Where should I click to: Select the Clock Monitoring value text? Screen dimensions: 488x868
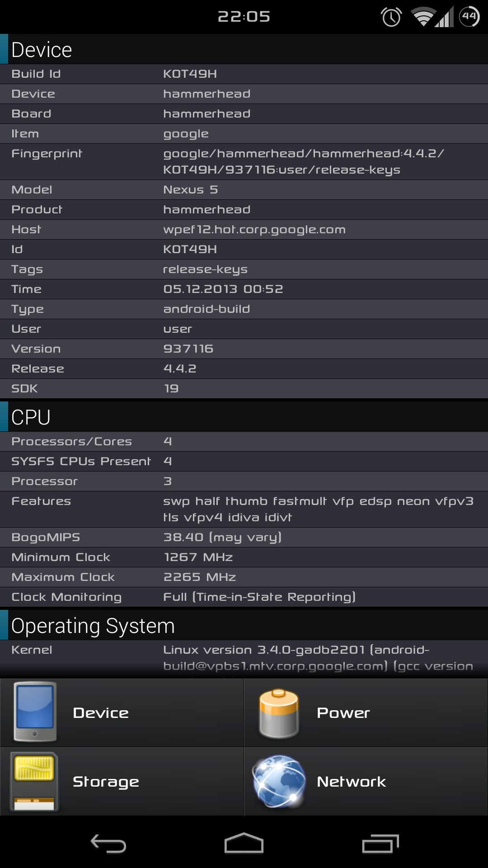pyautogui.click(x=259, y=597)
